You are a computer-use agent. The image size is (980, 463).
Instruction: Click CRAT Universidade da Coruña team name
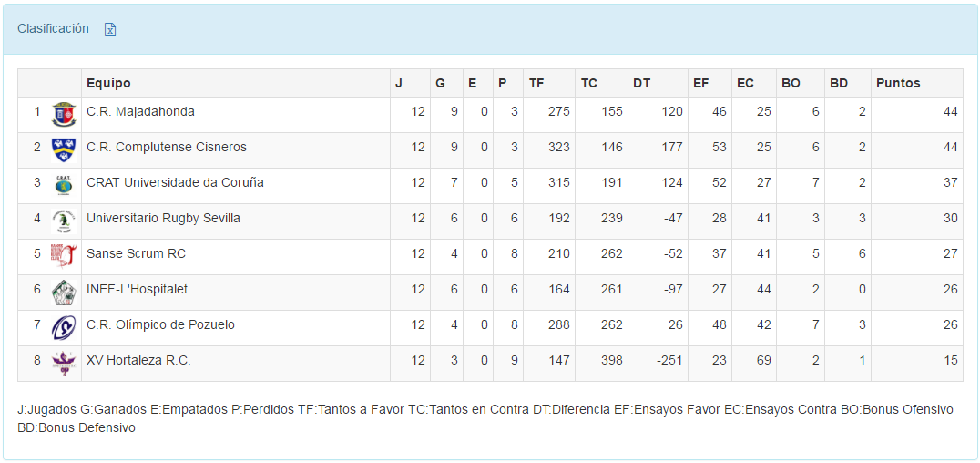[x=175, y=182]
